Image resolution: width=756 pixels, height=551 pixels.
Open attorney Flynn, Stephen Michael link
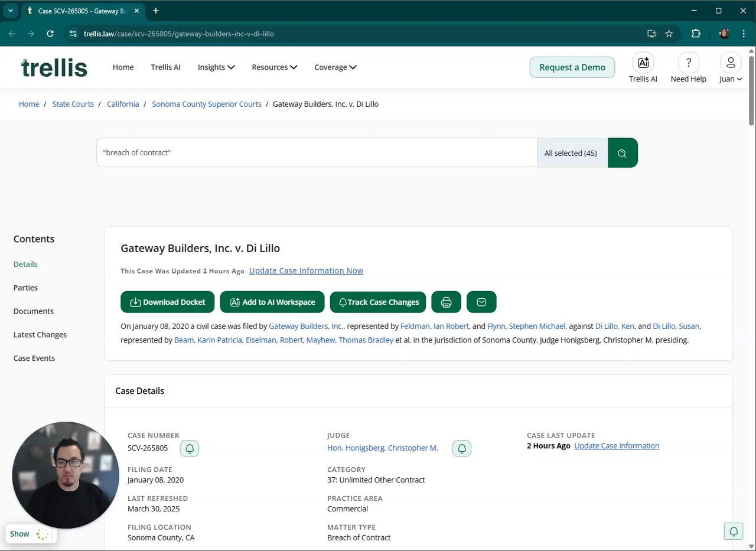pos(527,326)
